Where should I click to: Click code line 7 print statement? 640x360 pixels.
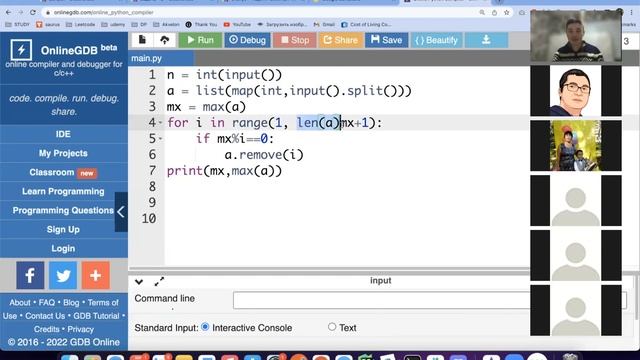point(224,171)
